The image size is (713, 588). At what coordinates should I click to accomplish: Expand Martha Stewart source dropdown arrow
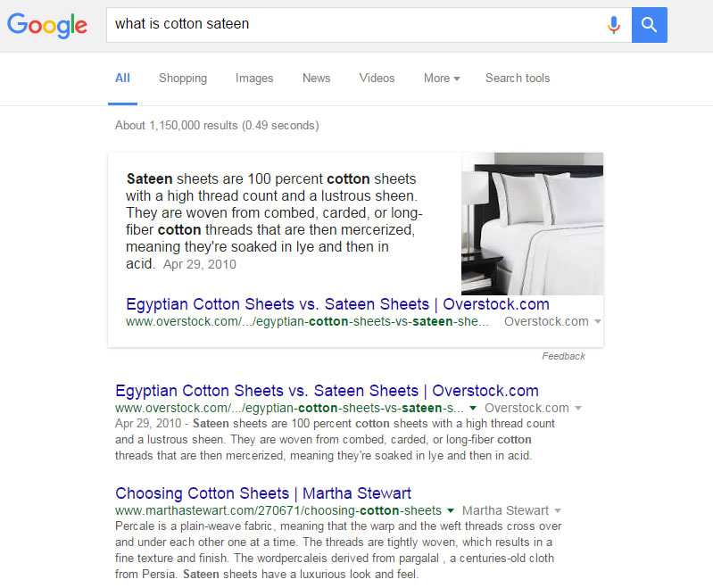(558, 510)
